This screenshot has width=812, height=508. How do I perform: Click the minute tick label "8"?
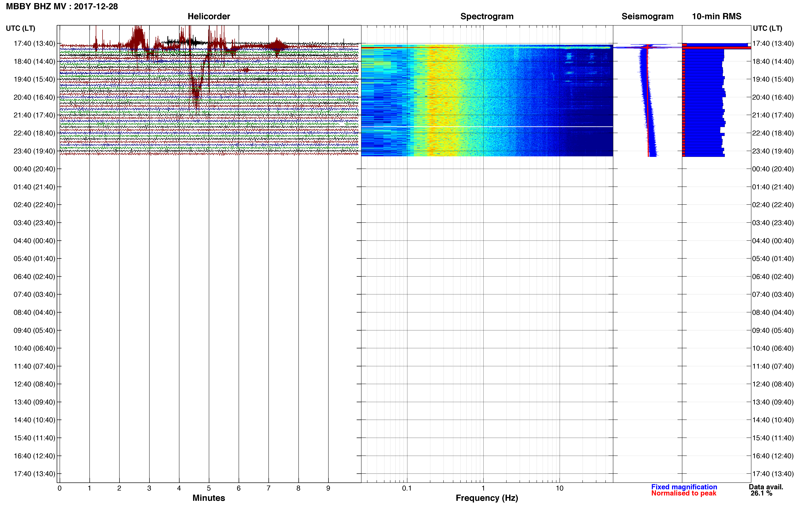[298, 488]
